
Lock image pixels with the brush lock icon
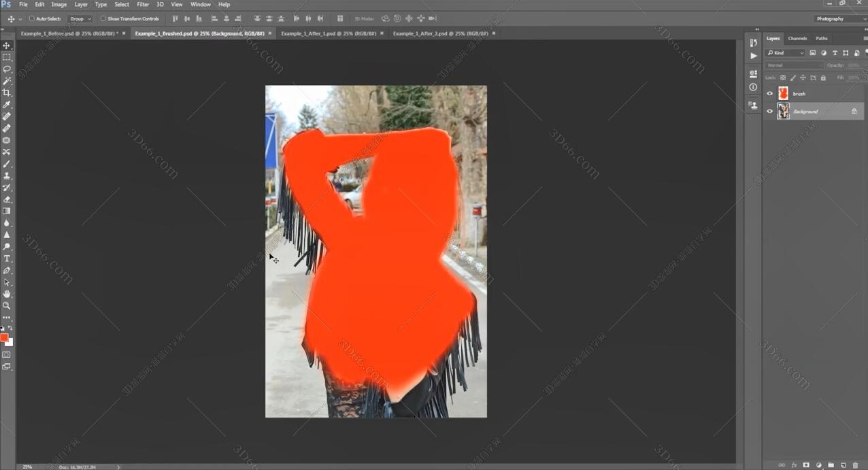[x=793, y=78]
